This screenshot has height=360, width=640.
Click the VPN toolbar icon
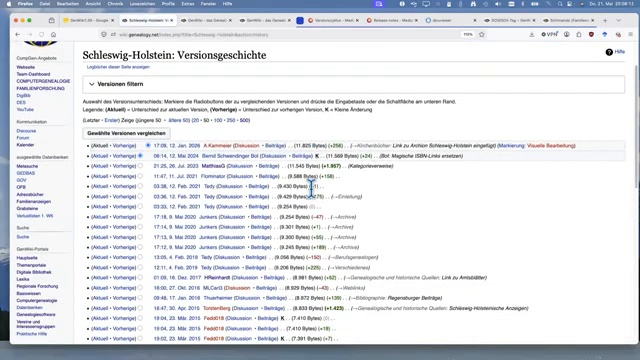pyautogui.click(x=549, y=35)
